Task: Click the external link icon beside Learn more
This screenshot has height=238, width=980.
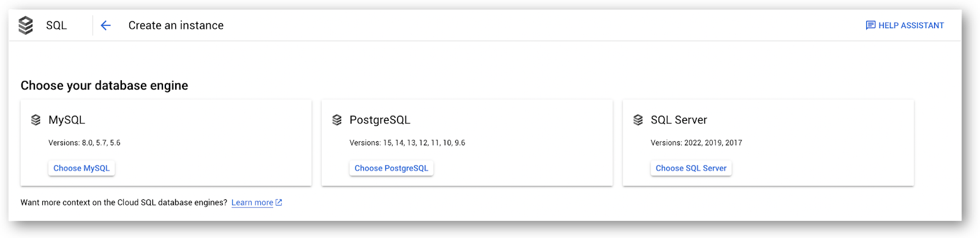Action: (x=279, y=202)
